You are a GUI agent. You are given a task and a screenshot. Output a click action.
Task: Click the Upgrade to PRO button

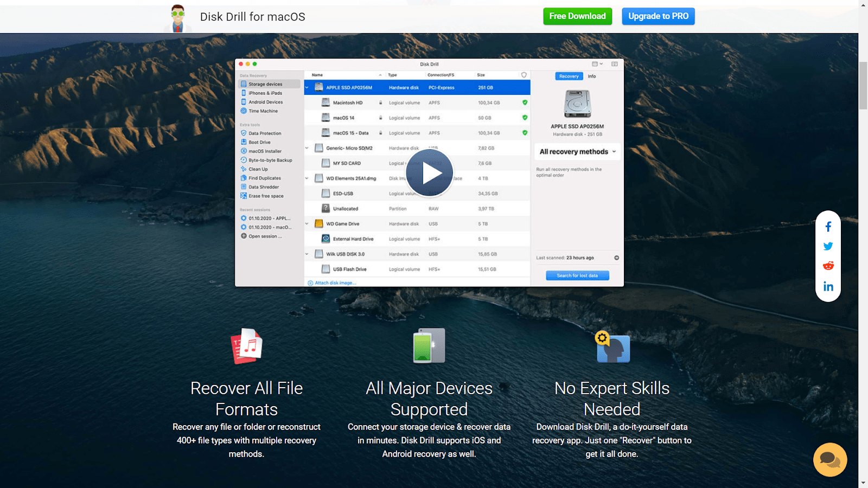point(658,16)
